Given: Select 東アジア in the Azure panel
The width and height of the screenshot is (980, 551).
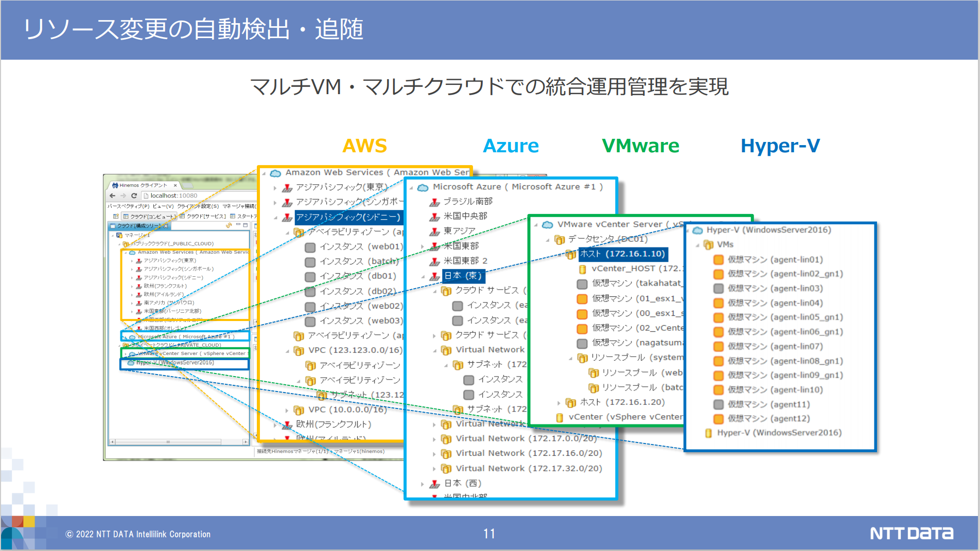Looking at the screenshot, I should point(460,231).
